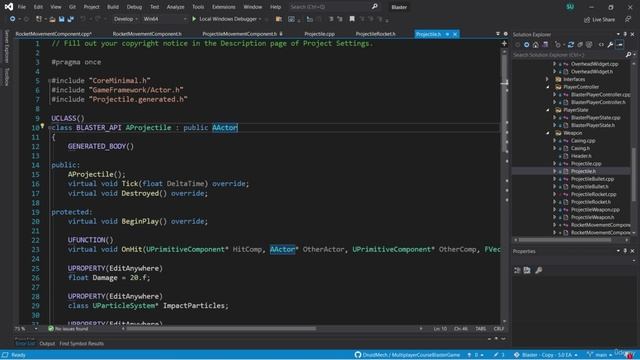
Task: Close the Projectile.h tab
Action: click(455, 34)
